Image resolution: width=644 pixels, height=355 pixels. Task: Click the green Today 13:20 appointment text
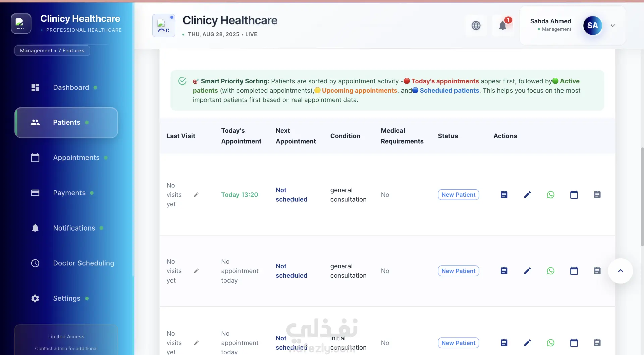click(239, 195)
